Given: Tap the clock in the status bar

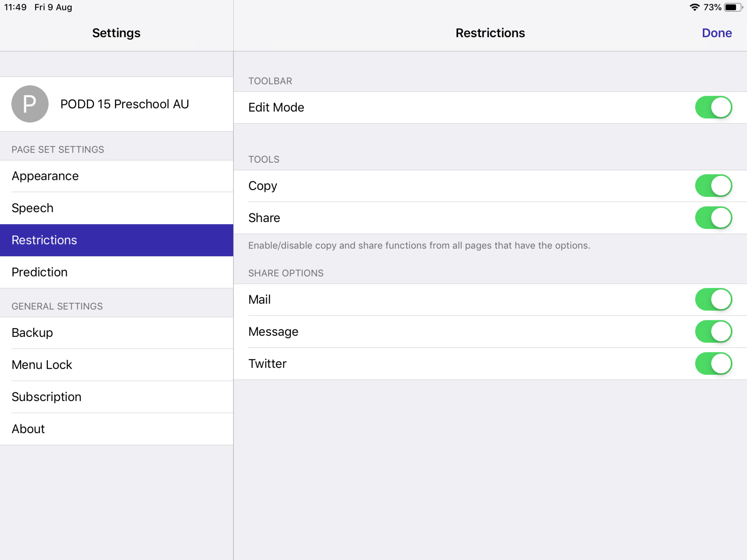Looking at the screenshot, I should click(16, 7).
